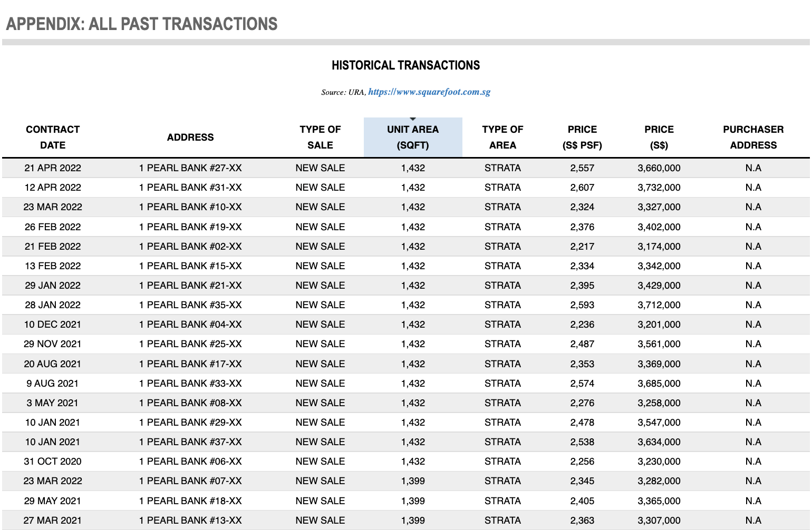
Task: Click address 1 PEARL BANK #02-XX
Action: pyautogui.click(x=190, y=247)
